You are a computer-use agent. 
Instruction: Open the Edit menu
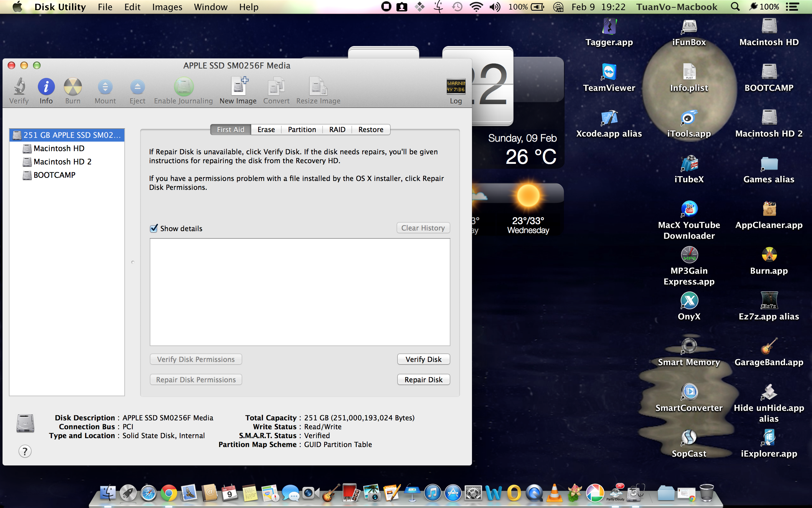point(132,7)
